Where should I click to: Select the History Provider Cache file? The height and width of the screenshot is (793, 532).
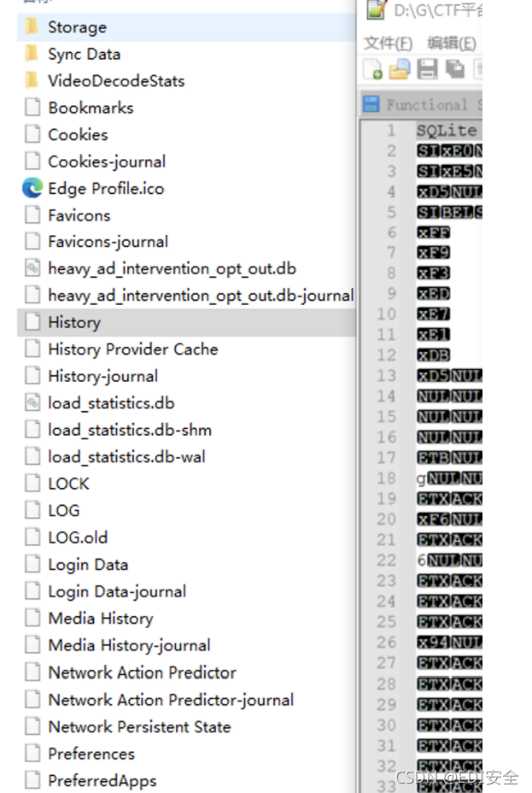coord(133,349)
